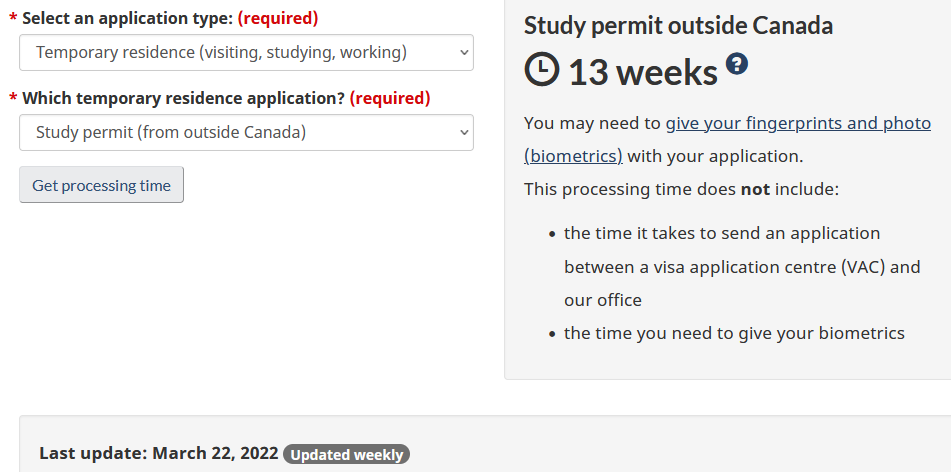The image size is (951, 472).
Task: Click the required marker after application type
Action: (278, 18)
